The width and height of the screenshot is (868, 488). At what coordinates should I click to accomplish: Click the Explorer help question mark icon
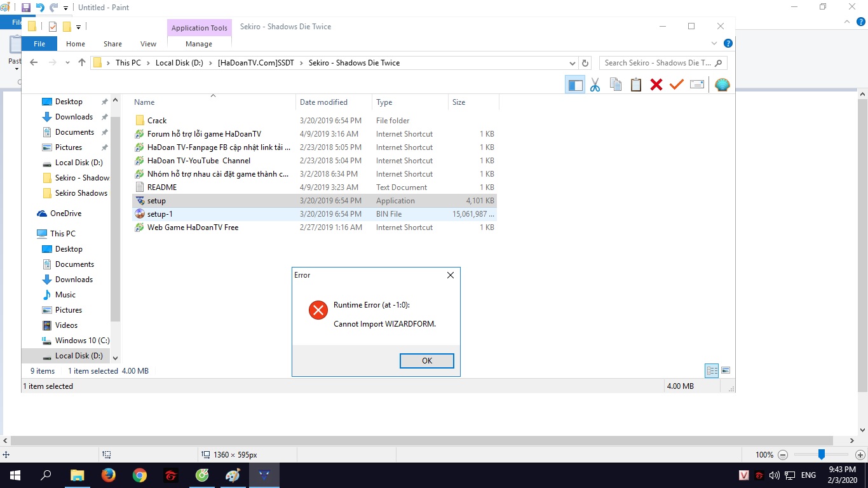728,44
